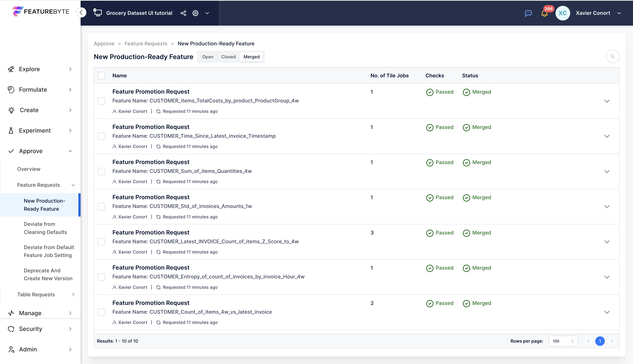Click refresh icon in Entropy_of_count_of_invoices row

click(158, 287)
